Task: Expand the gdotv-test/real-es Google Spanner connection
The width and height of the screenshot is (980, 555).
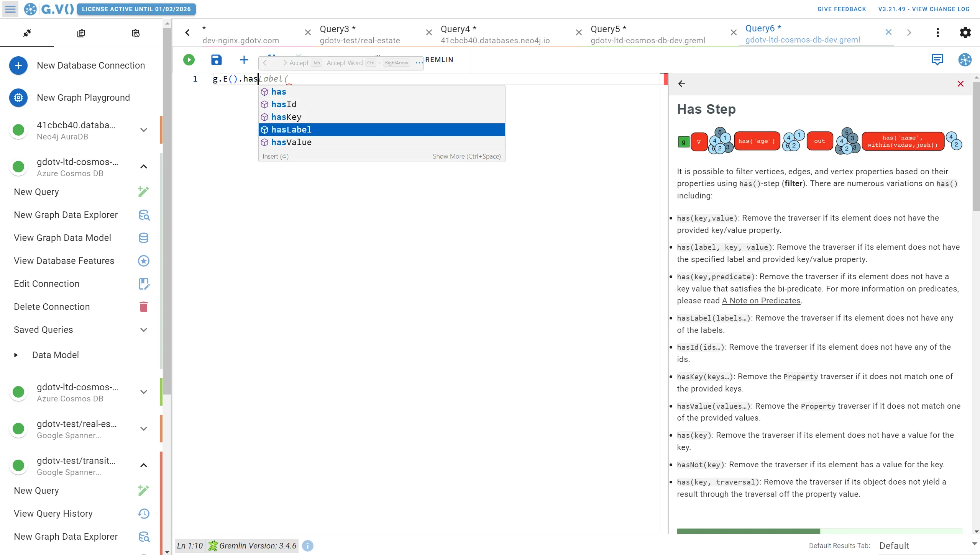Action: click(144, 429)
